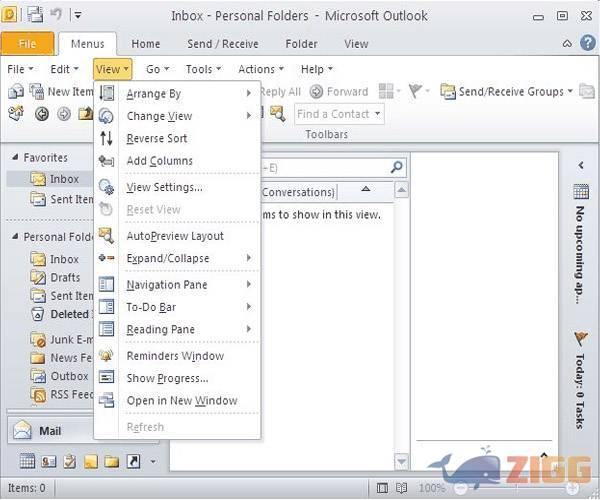Expand Reading Pane submenu
Viewport: 600px width, 500px height.
(177, 329)
